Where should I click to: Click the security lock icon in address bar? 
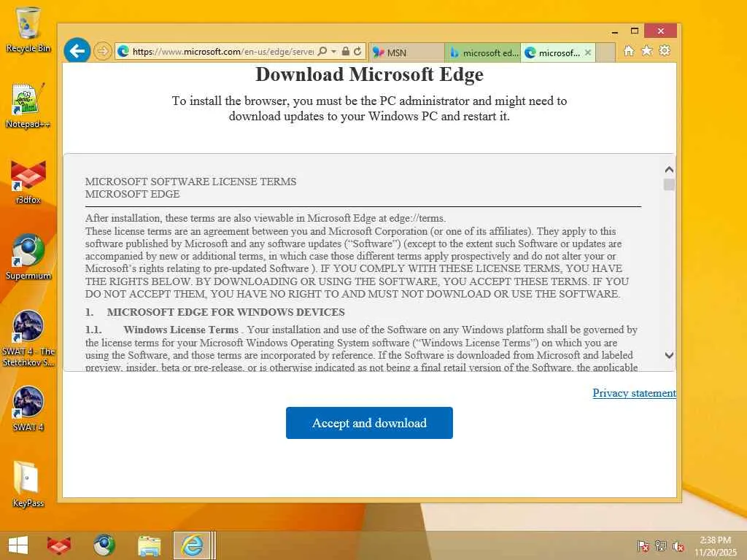click(x=346, y=51)
